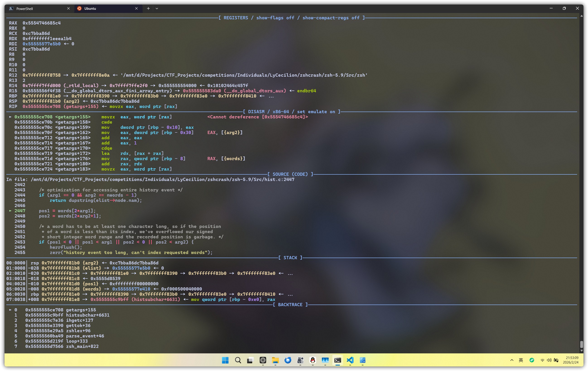588x371 pixels.
Task: Open the volume control in tray
Action: click(549, 360)
